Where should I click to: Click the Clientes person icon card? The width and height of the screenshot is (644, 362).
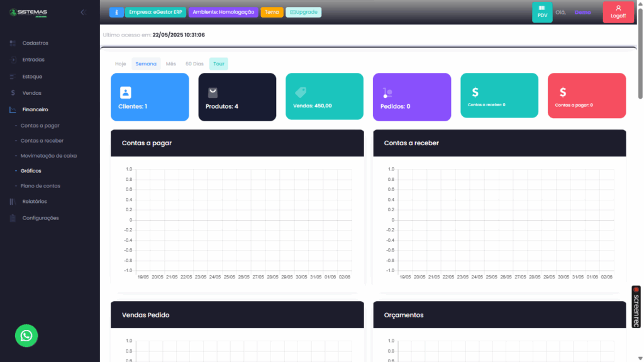point(126,92)
